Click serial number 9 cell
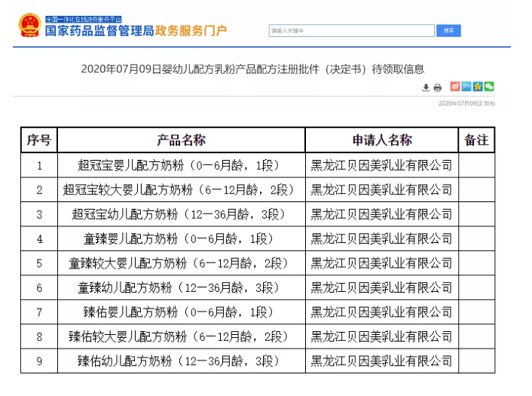Viewport: 532px width, 396px height. pyautogui.click(x=39, y=361)
